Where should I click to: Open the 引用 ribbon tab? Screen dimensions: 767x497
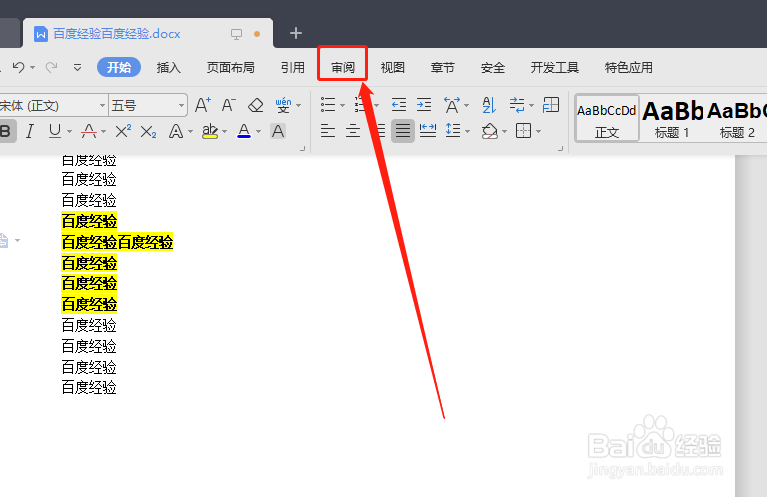[x=293, y=68]
